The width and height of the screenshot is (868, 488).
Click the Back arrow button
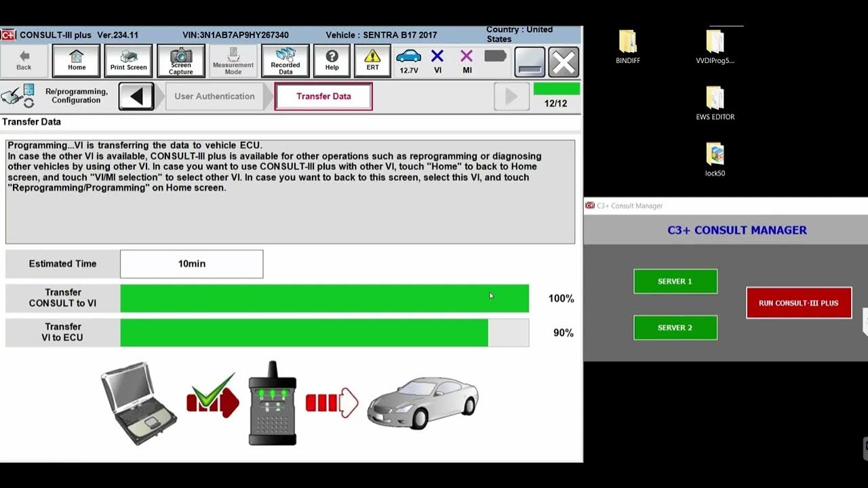[24, 60]
